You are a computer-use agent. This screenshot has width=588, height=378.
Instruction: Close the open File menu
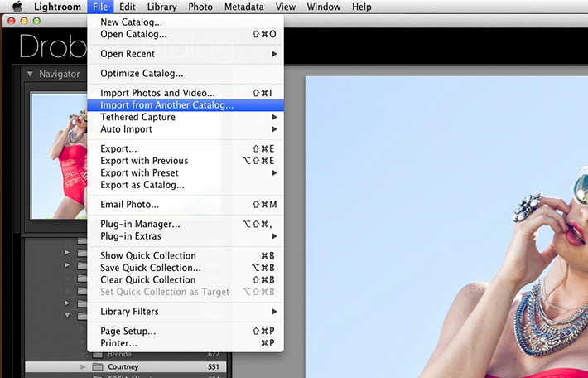(100, 7)
